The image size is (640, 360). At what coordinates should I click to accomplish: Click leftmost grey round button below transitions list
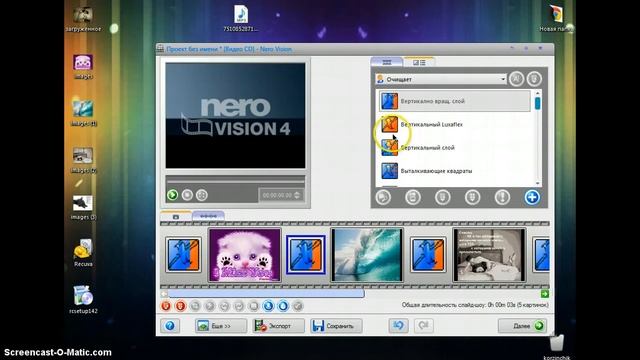[x=383, y=198]
